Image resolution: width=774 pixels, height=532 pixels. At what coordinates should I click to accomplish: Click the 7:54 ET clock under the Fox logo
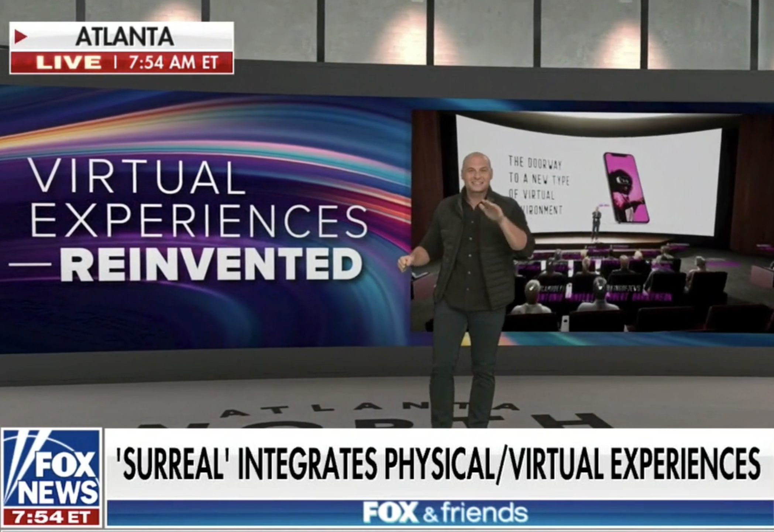pos(52,517)
